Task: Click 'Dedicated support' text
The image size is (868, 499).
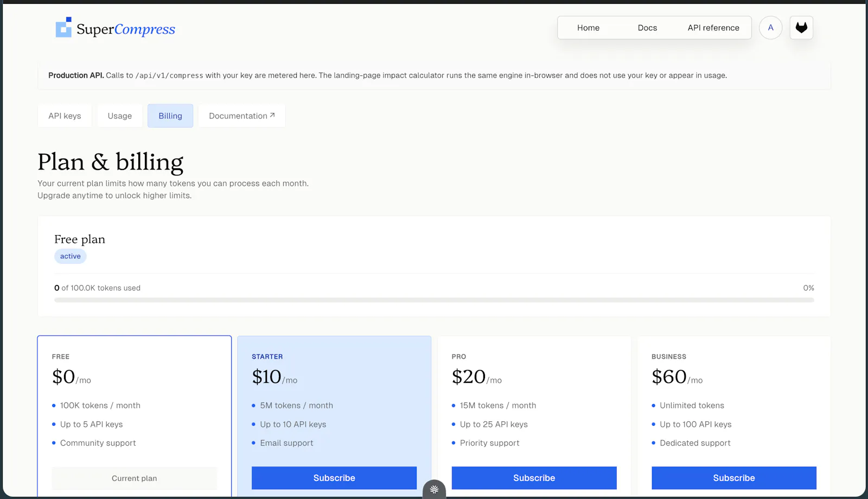Action: [x=695, y=443]
